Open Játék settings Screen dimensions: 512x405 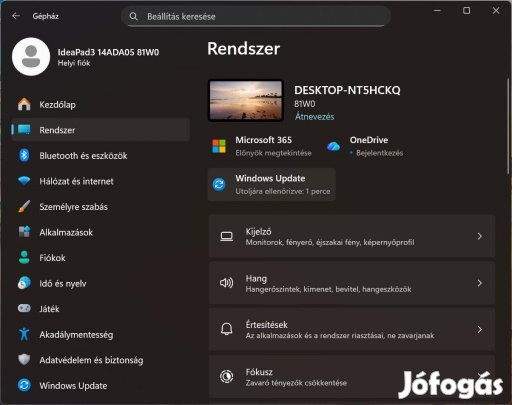(101, 308)
